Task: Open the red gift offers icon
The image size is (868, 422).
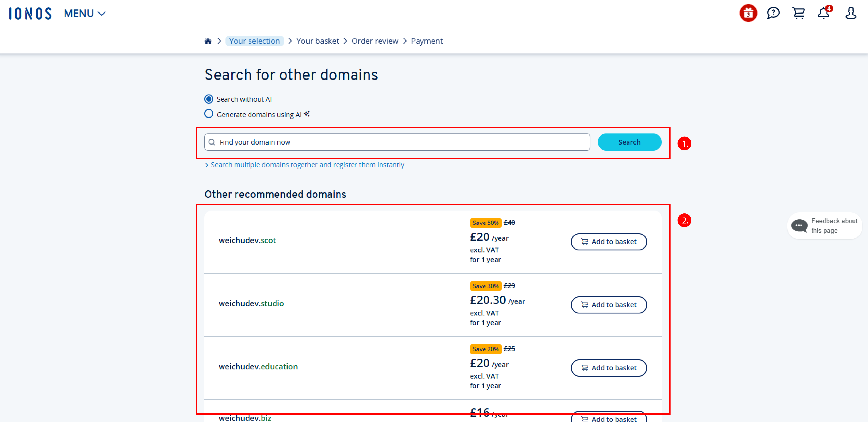Action: 748,13
